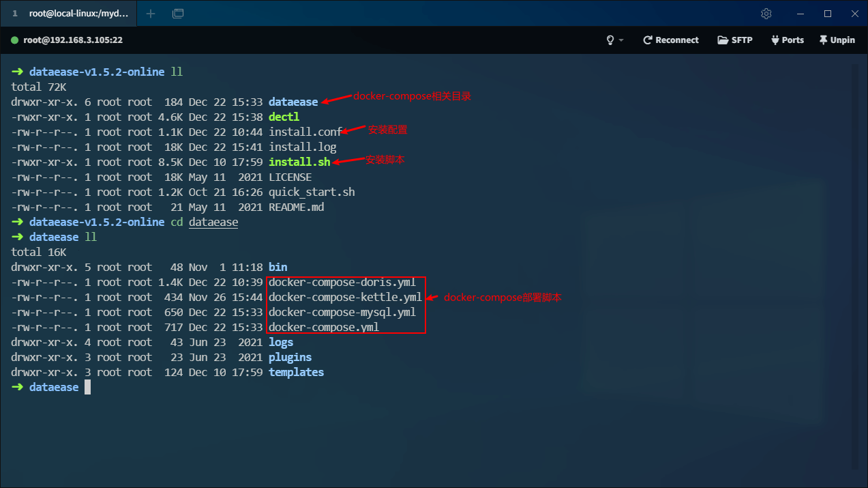Click docker-compose-kettle.yml file name
The image size is (868, 488).
click(345, 297)
